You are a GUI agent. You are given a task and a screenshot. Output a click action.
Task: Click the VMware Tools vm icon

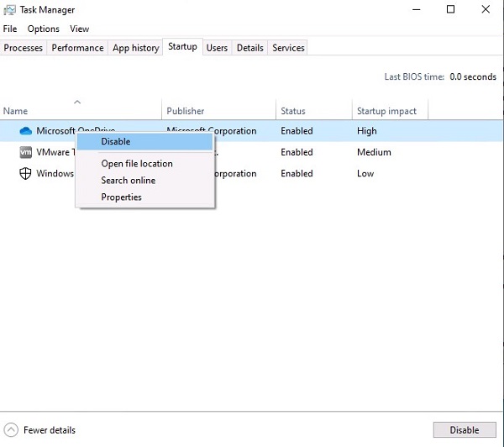click(x=26, y=152)
